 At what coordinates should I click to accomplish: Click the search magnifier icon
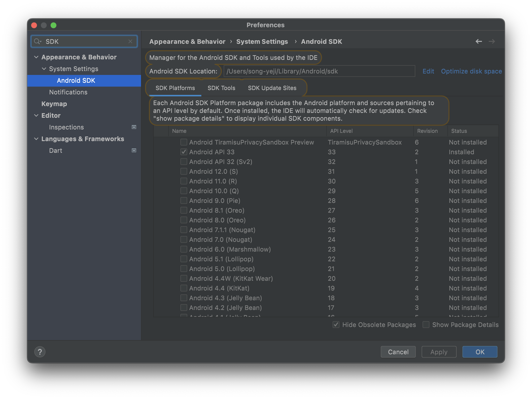(37, 41)
